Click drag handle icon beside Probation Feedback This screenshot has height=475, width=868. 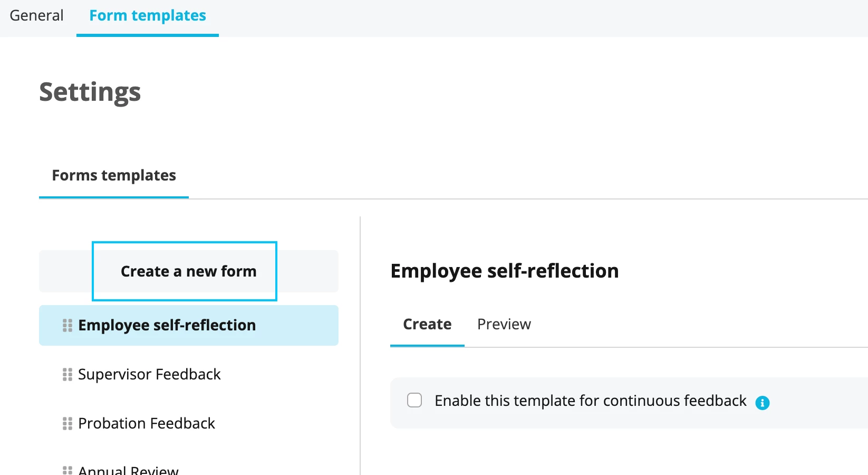[x=67, y=424]
